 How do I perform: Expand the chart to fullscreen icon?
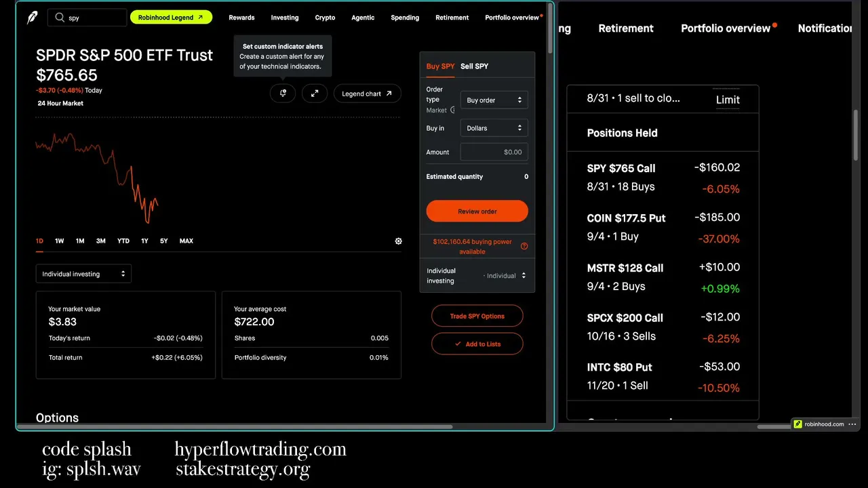point(315,94)
